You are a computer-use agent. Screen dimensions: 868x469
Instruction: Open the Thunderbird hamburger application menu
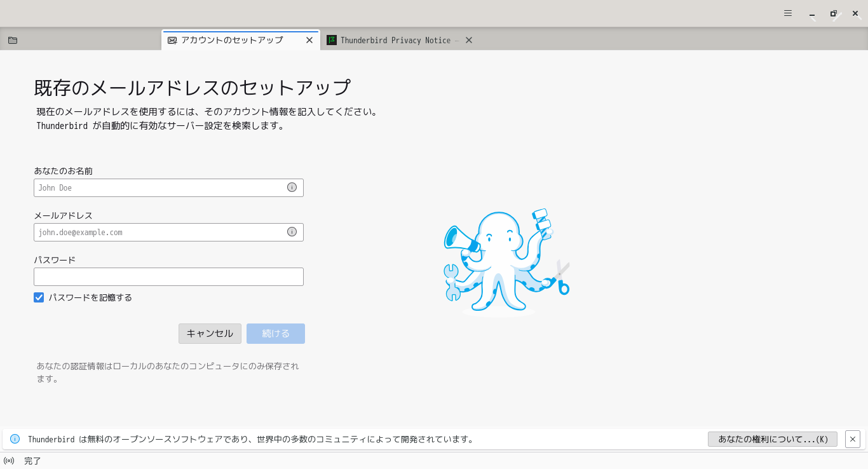[x=788, y=13]
